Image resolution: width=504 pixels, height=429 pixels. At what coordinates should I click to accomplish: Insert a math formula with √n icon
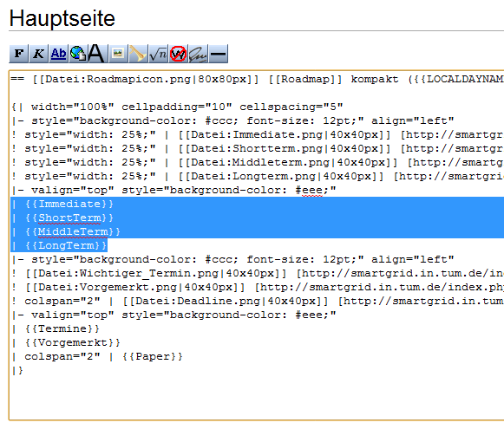158,54
